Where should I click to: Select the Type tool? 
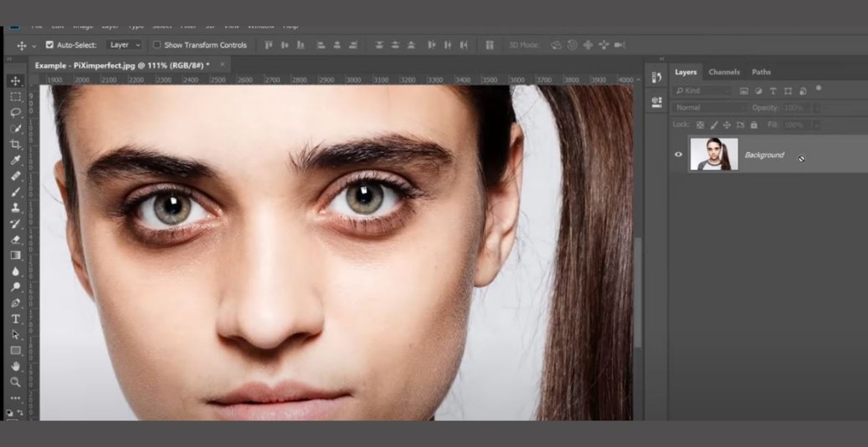tap(16, 318)
